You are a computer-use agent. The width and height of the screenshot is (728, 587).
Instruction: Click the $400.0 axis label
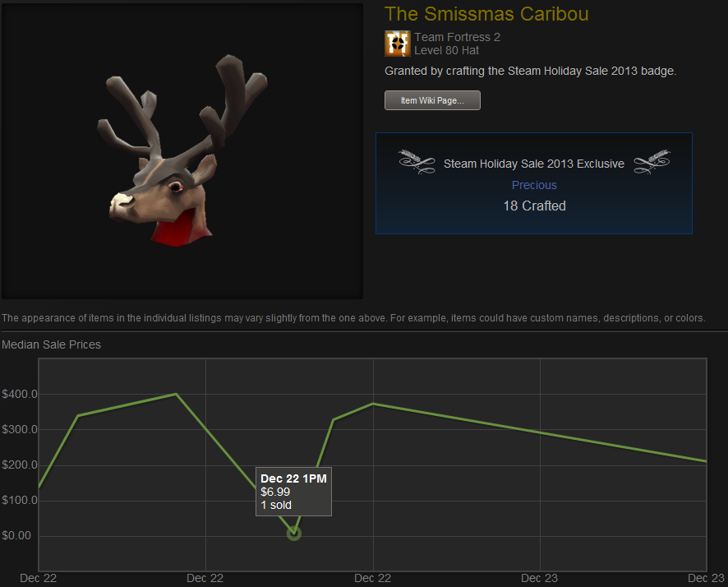pos(20,395)
